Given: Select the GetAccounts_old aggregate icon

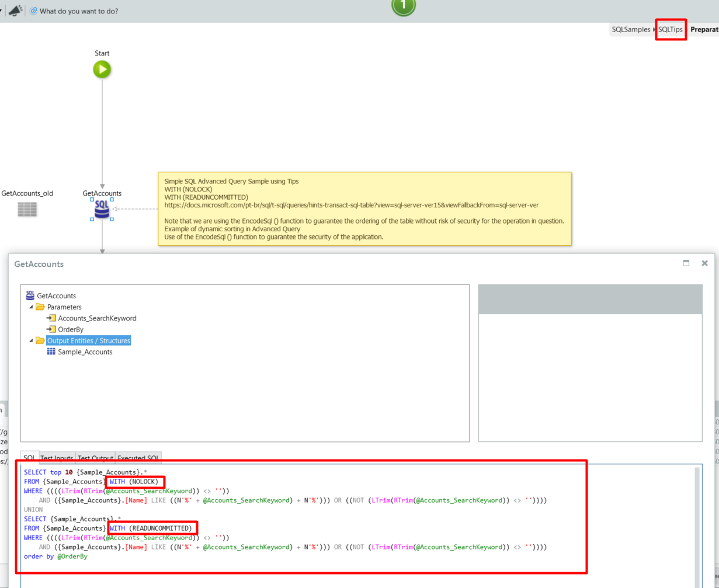Looking at the screenshot, I should point(27,209).
